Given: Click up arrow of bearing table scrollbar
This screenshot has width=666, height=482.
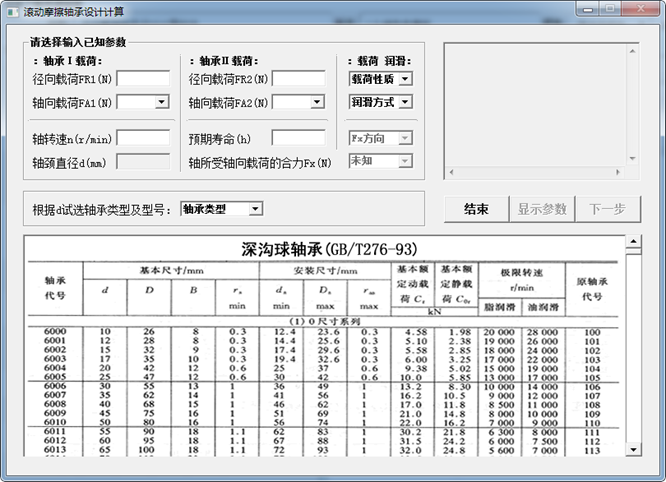Looking at the screenshot, I should 633,241.
